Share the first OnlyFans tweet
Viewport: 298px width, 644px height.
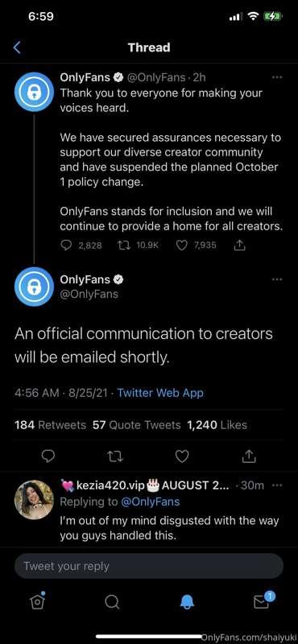[239, 246]
